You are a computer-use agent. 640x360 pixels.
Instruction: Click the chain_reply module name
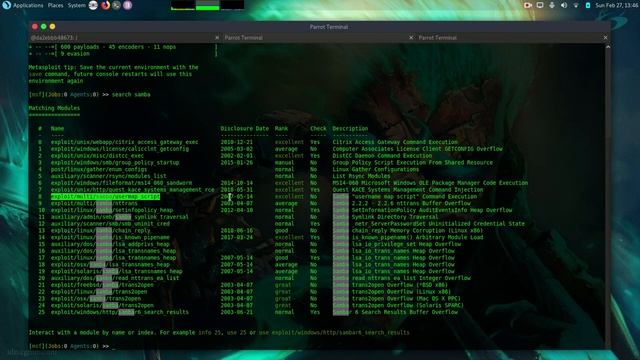pyautogui.click(x=100, y=231)
